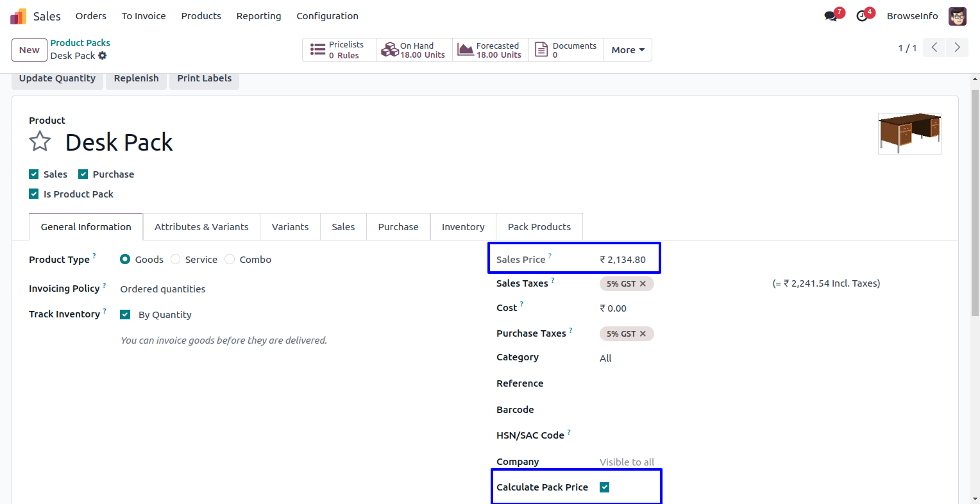Switch to the Pack Products tab

[539, 227]
